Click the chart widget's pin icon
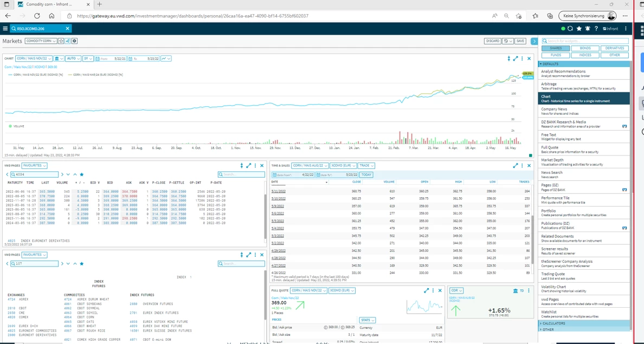Screen dimensions: 644x344 [509, 59]
